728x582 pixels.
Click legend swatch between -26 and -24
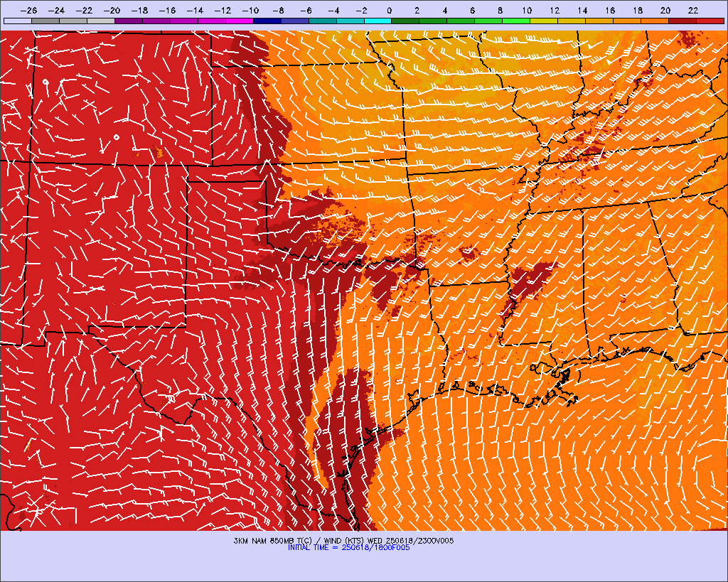coord(45,21)
